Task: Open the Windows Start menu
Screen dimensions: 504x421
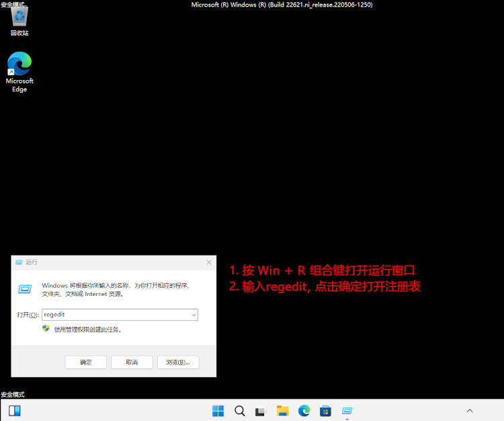Action: pos(218,411)
